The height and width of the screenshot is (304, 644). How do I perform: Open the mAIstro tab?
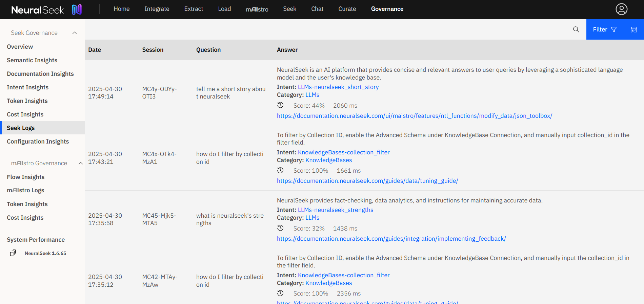[257, 9]
